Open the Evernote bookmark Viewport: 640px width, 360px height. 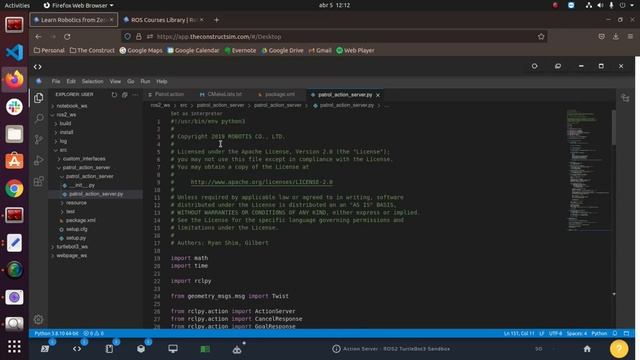(x=240, y=51)
